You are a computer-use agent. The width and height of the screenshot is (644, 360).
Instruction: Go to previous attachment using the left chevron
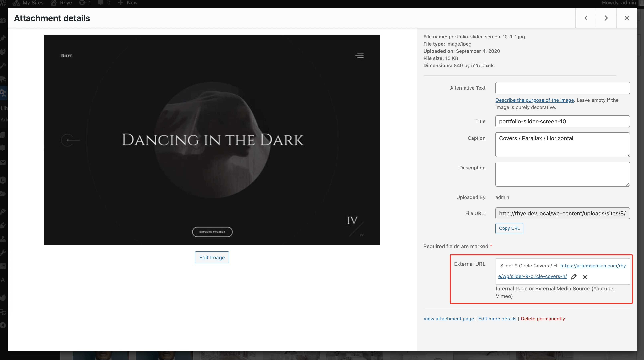pyautogui.click(x=586, y=18)
